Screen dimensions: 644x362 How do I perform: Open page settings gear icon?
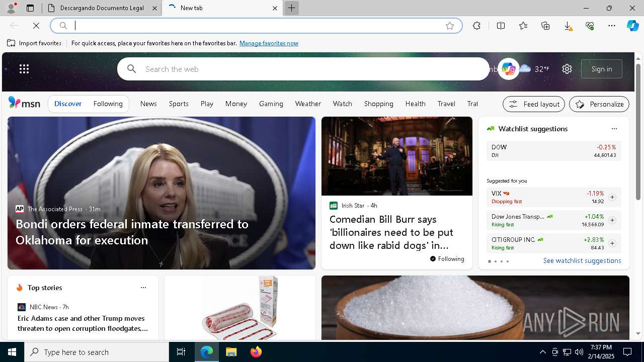567,69
